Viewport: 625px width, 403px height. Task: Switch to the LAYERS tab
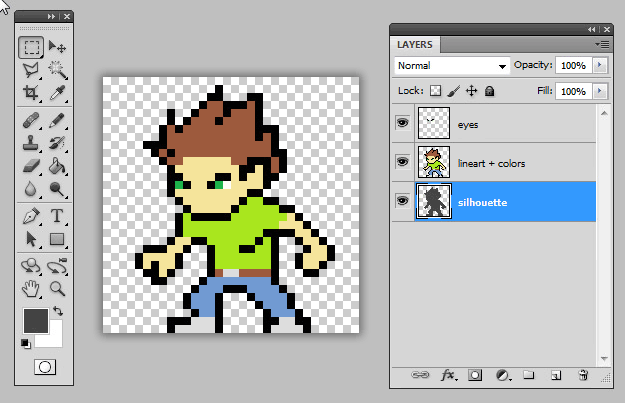click(x=415, y=45)
